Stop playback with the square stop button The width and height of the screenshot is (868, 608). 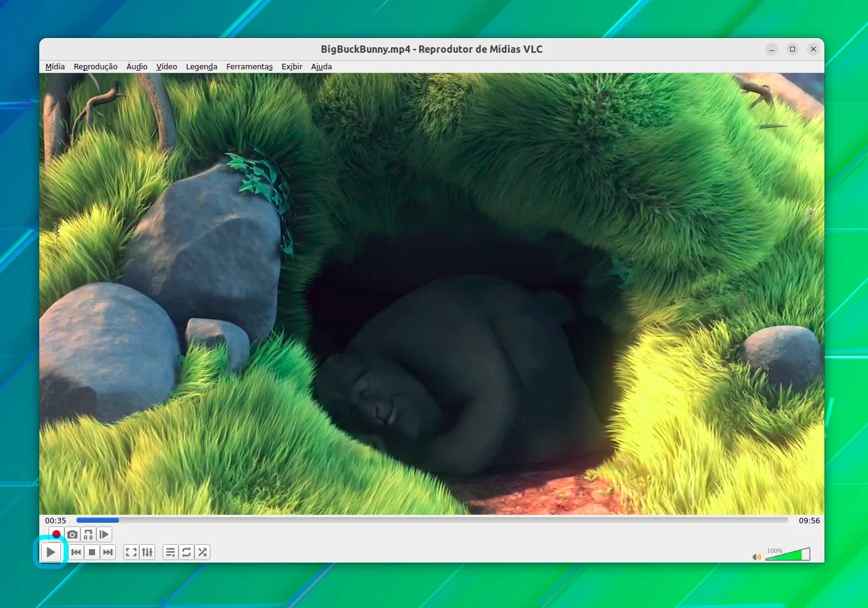coord(92,552)
